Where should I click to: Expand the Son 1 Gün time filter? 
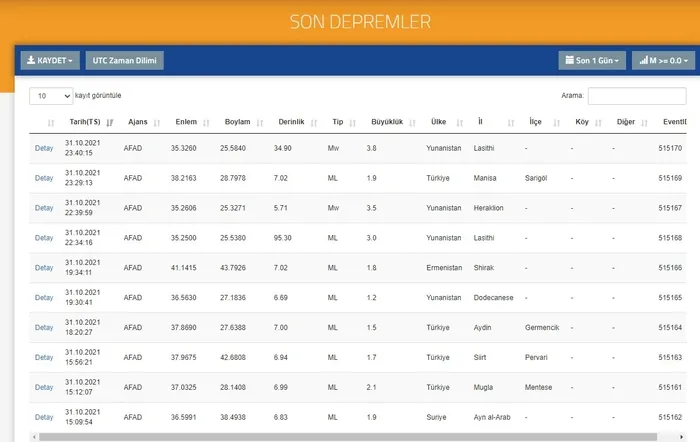(x=592, y=61)
